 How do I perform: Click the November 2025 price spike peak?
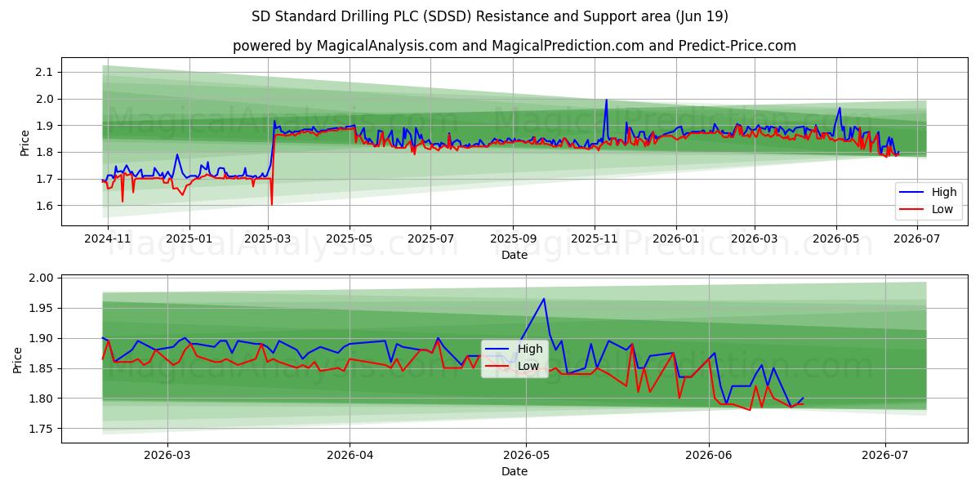point(606,100)
